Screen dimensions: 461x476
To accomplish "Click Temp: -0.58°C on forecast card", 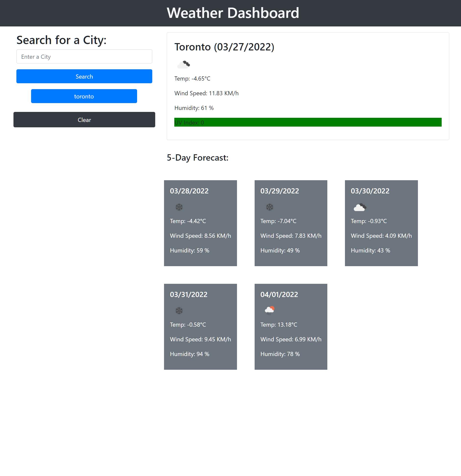I will pos(188,325).
